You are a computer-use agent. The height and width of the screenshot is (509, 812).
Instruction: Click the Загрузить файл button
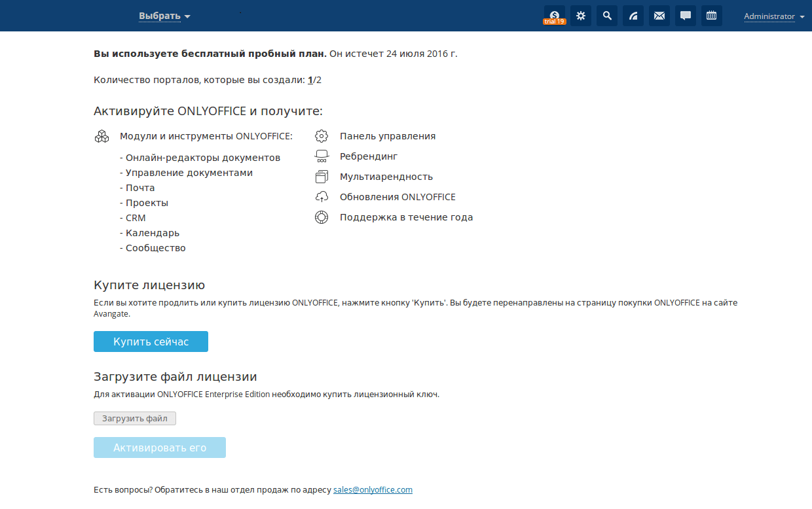135,418
